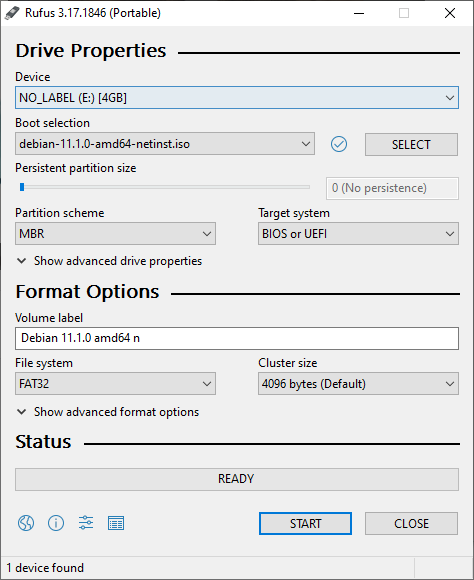Click the persistence size value field
Viewport: 474px width, 580px height.
tap(392, 188)
